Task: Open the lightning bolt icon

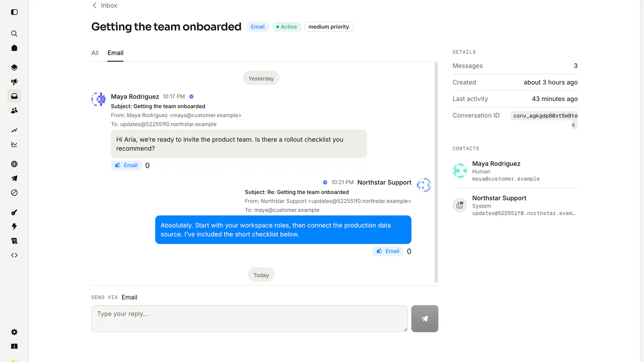Action: [14, 226]
